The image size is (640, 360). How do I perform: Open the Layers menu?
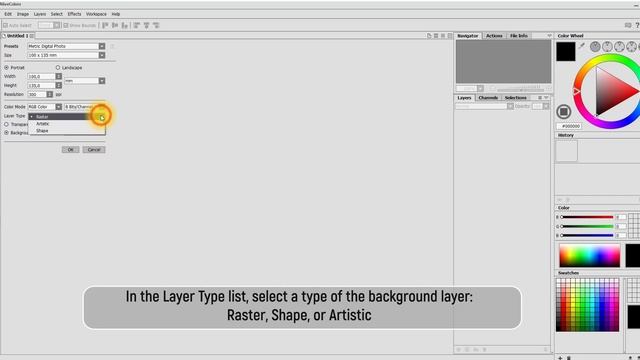click(40, 14)
